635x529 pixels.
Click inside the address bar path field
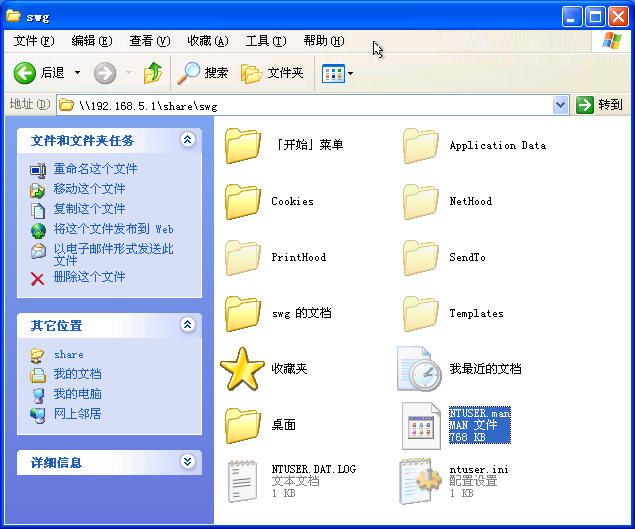[x=300, y=105]
